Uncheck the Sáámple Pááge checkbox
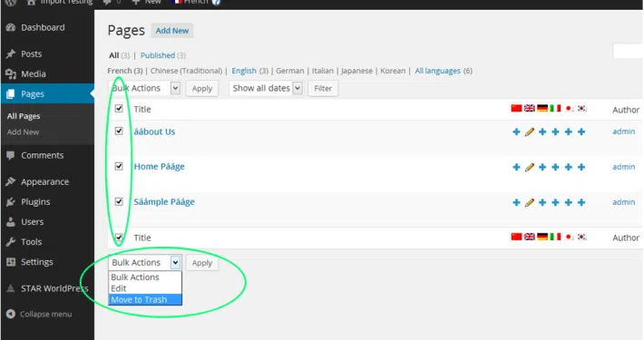Screen dimensions: 644x340 point(119,201)
